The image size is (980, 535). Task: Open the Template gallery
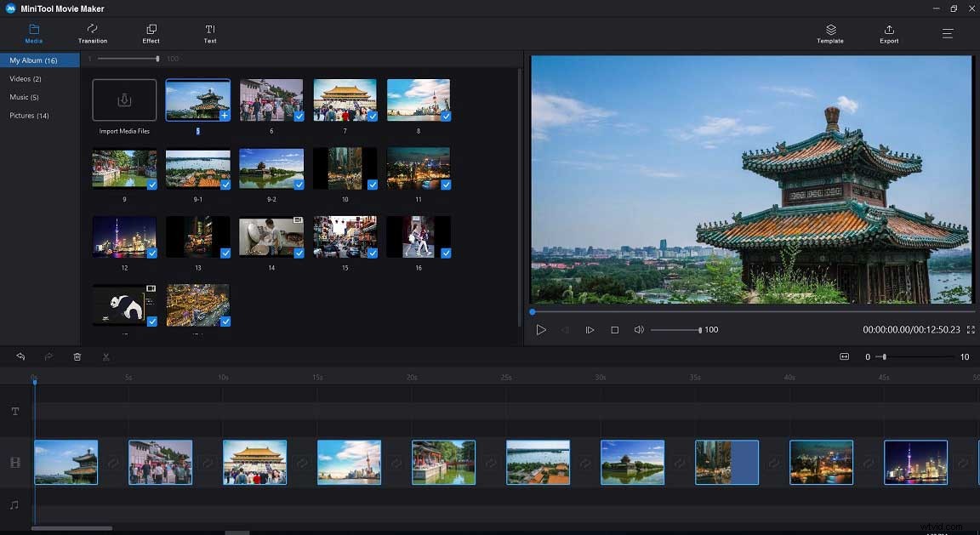coord(829,34)
